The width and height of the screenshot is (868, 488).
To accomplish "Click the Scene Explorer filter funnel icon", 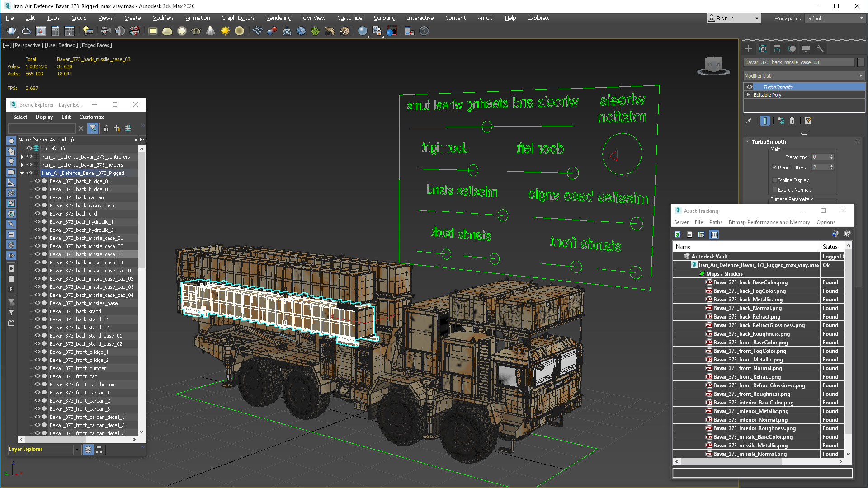I will (93, 128).
